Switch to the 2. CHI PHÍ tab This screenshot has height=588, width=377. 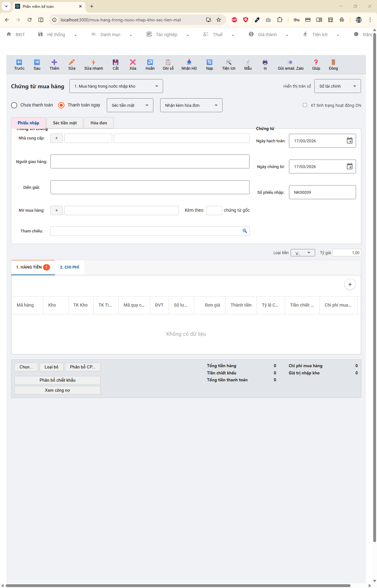69,267
